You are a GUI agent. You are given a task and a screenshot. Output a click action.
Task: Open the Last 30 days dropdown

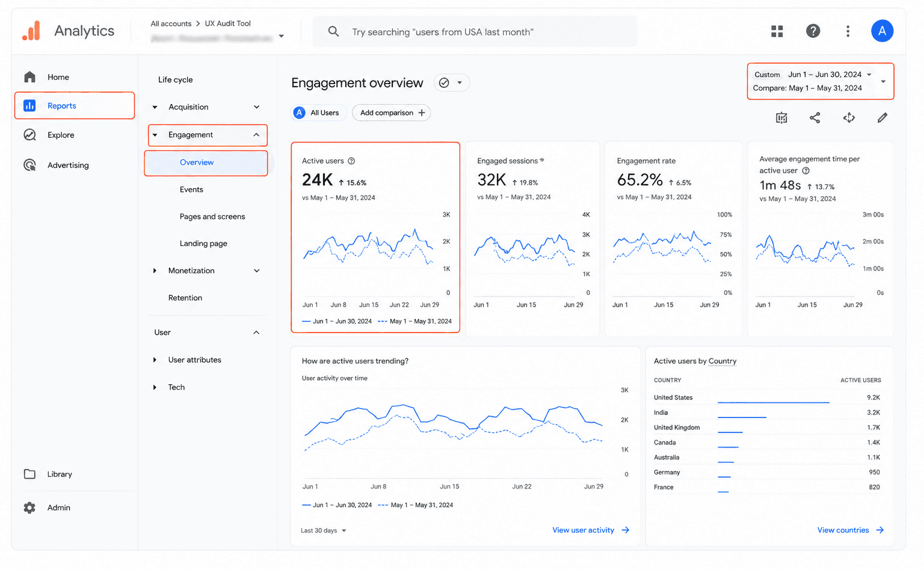[324, 531]
